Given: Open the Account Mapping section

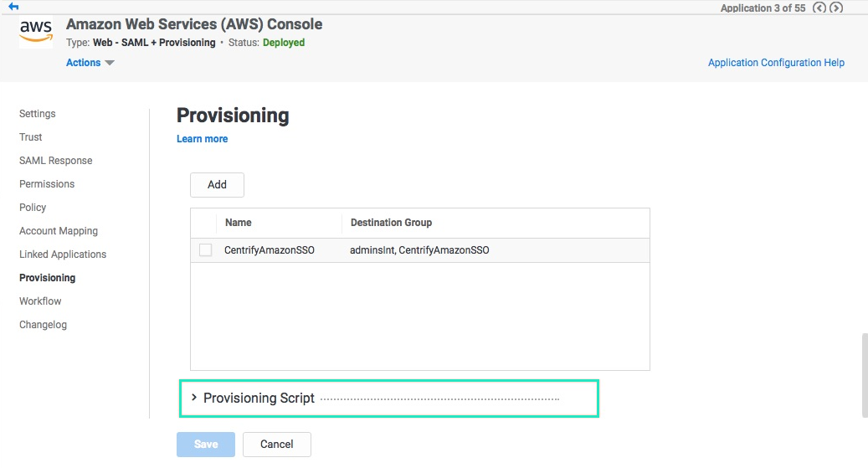Looking at the screenshot, I should point(59,231).
